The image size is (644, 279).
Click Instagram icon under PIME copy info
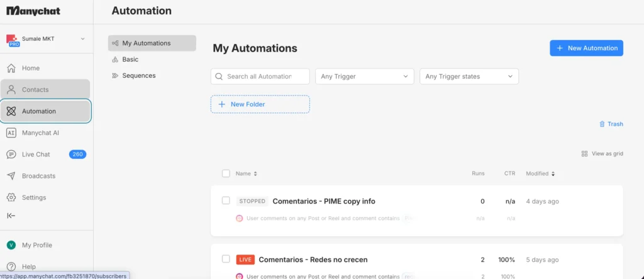pos(240,218)
